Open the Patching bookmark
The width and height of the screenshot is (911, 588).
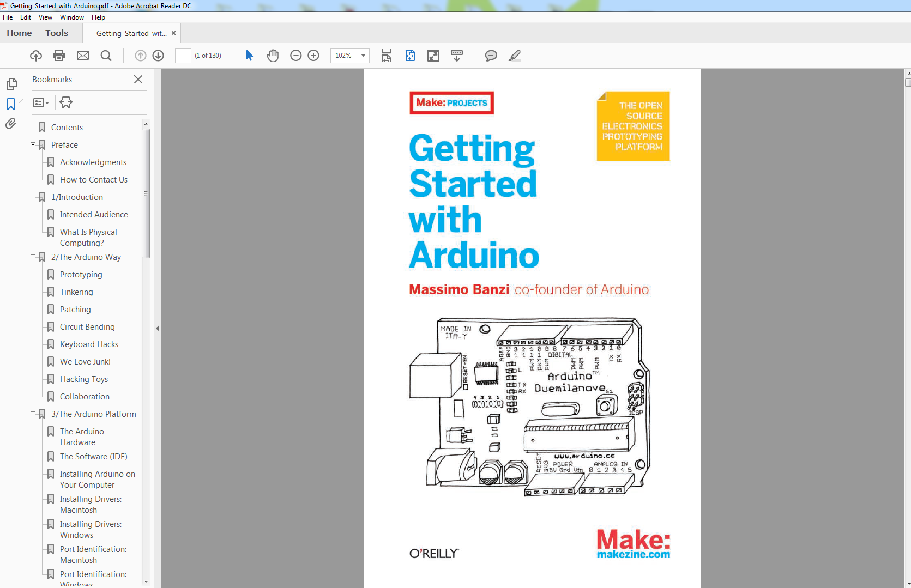click(x=75, y=310)
